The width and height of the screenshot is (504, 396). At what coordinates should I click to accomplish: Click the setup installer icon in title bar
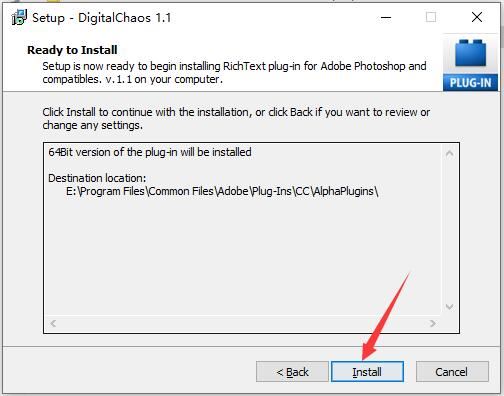pos(19,17)
